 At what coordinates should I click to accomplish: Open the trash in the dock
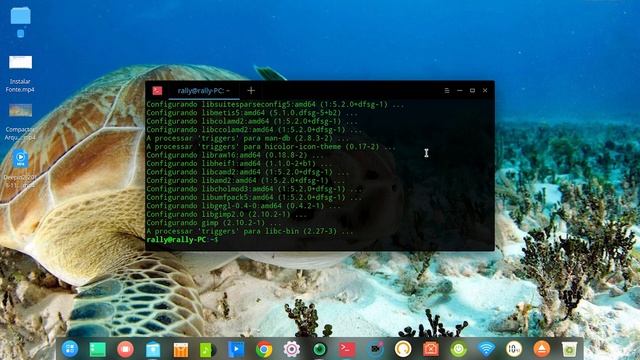tap(569, 349)
